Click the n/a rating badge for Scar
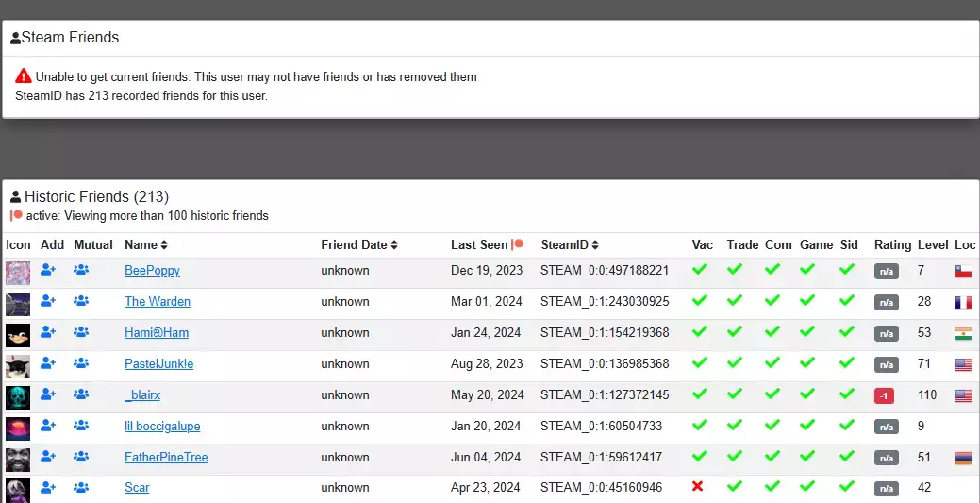The image size is (980, 503). pyautogui.click(x=887, y=489)
